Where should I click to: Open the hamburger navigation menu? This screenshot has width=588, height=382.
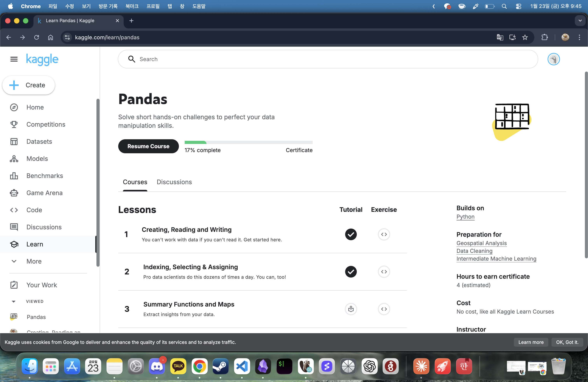(14, 59)
